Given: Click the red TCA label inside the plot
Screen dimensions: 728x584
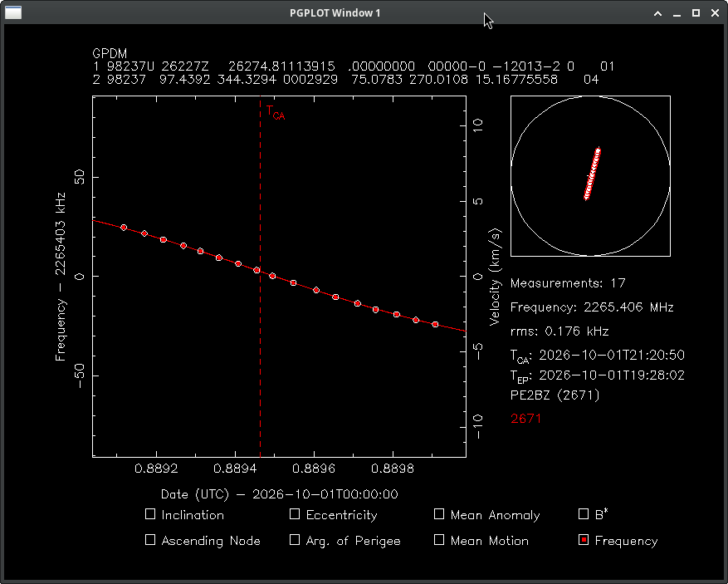Looking at the screenshot, I should pos(276,113).
